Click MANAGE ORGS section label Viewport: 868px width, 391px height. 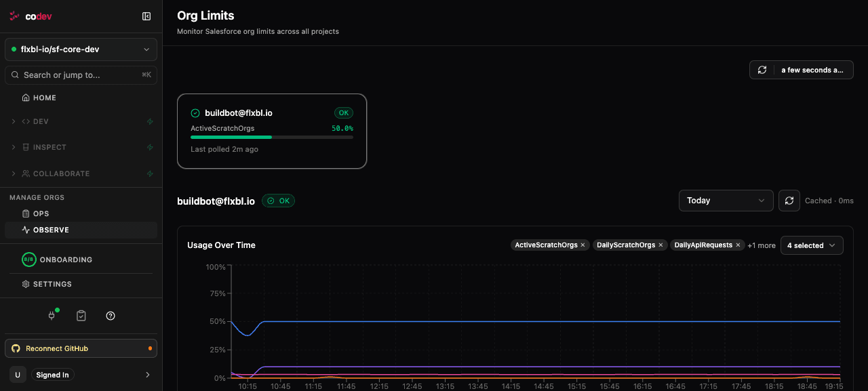pyautogui.click(x=37, y=198)
